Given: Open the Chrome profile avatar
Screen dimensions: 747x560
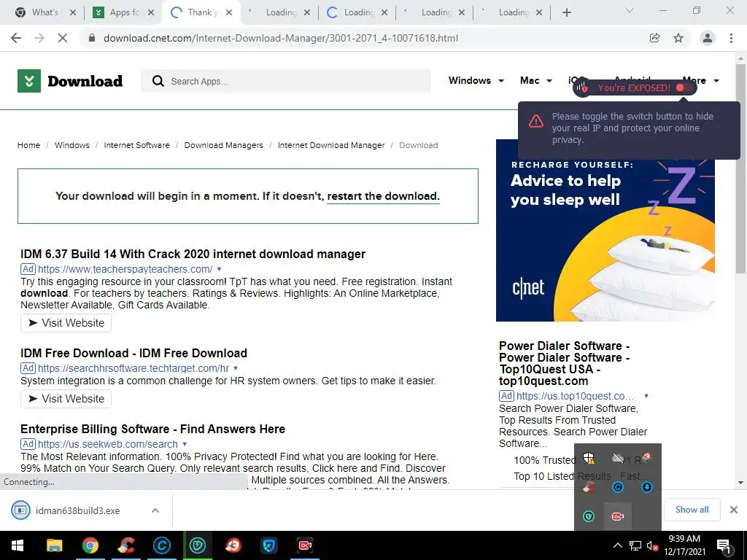Looking at the screenshot, I should (708, 38).
